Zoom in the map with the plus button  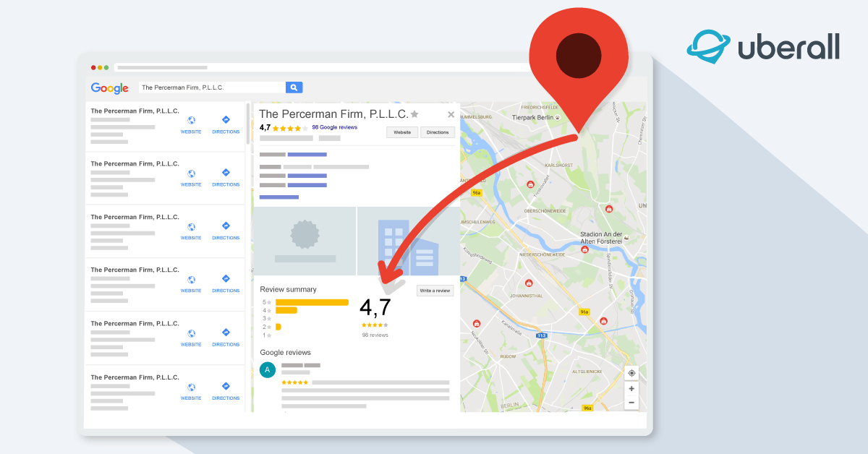tap(631, 388)
